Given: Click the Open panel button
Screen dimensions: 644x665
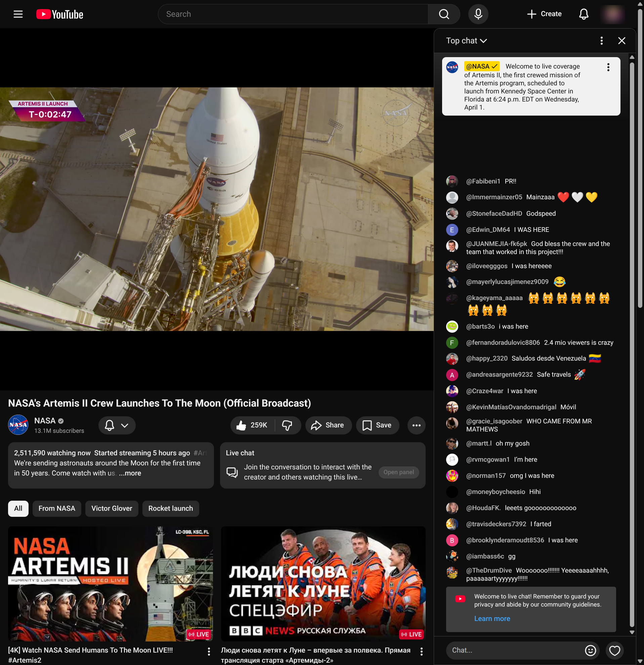Looking at the screenshot, I should [x=398, y=472].
